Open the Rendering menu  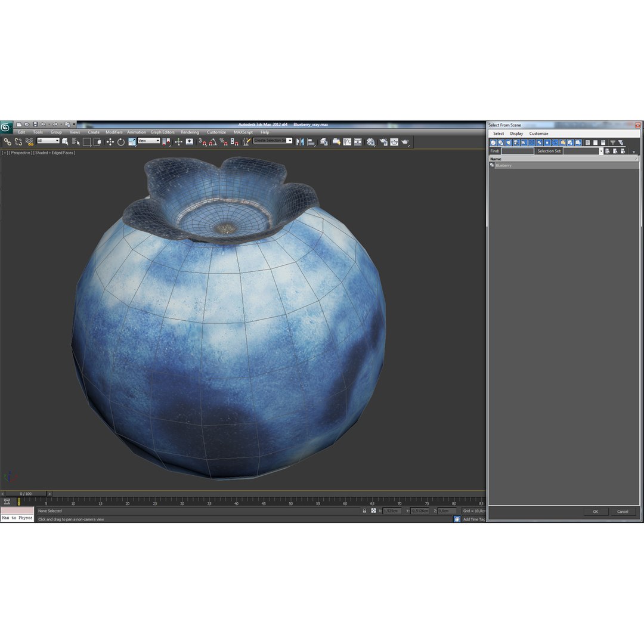(x=190, y=132)
